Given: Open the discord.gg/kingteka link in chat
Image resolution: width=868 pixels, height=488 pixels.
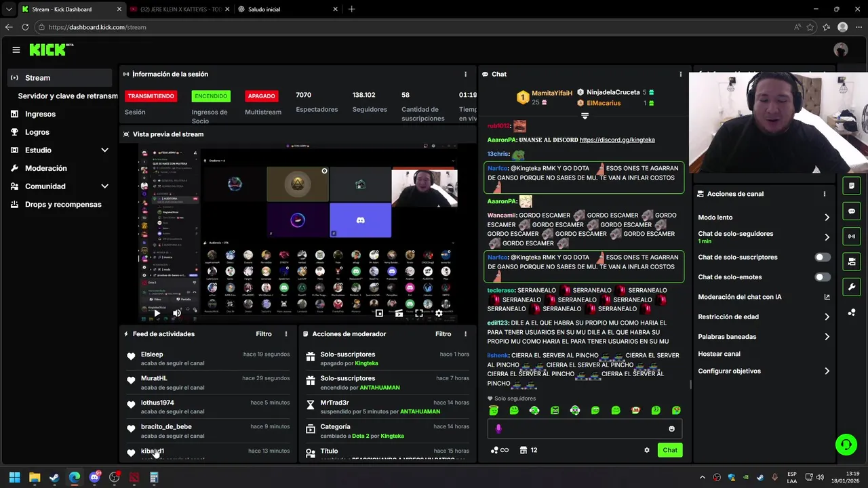Looking at the screenshot, I should (x=617, y=140).
